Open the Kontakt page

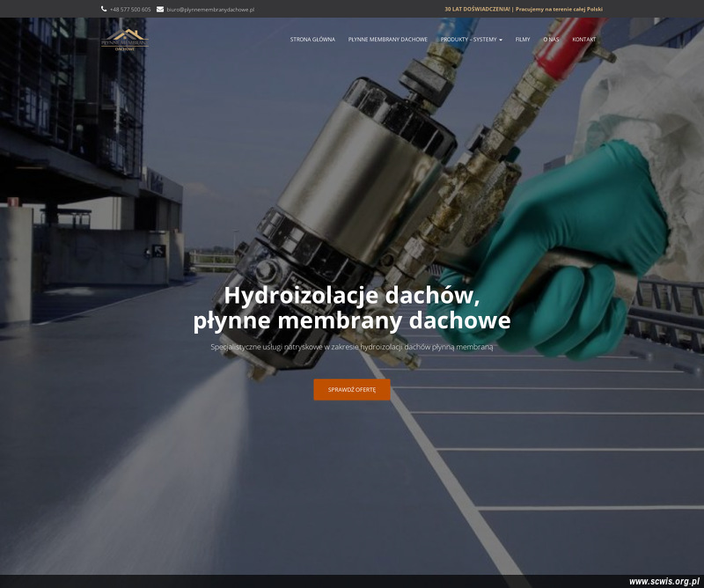tap(584, 40)
